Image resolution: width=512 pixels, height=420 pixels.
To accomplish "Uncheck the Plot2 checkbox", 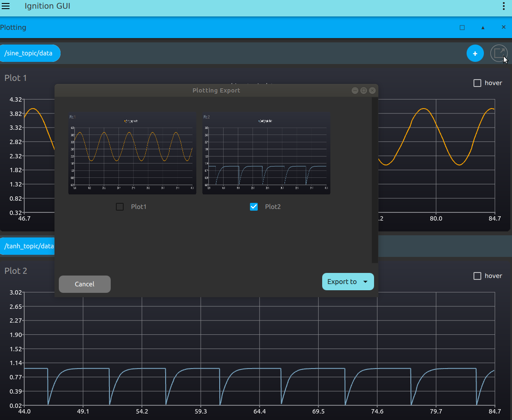I will pyautogui.click(x=254, y=207).
